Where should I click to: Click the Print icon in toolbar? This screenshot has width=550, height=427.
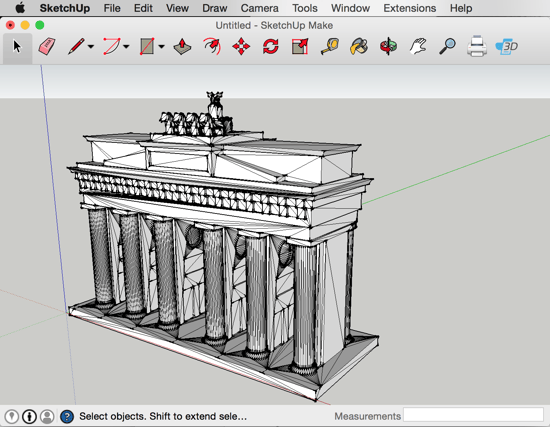tap(477, 46)
